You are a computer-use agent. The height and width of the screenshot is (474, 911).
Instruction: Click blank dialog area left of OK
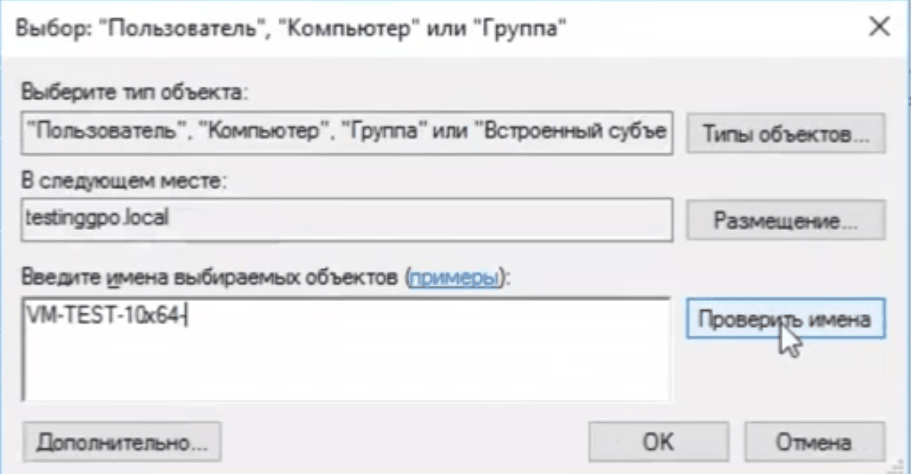pyautogui.click(x=400, y=440)
